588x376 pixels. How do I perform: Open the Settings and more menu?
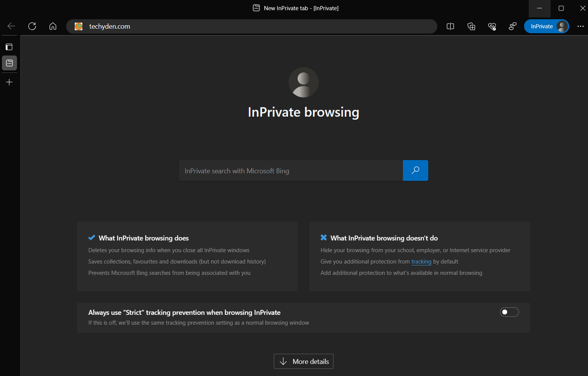(581, 26)
